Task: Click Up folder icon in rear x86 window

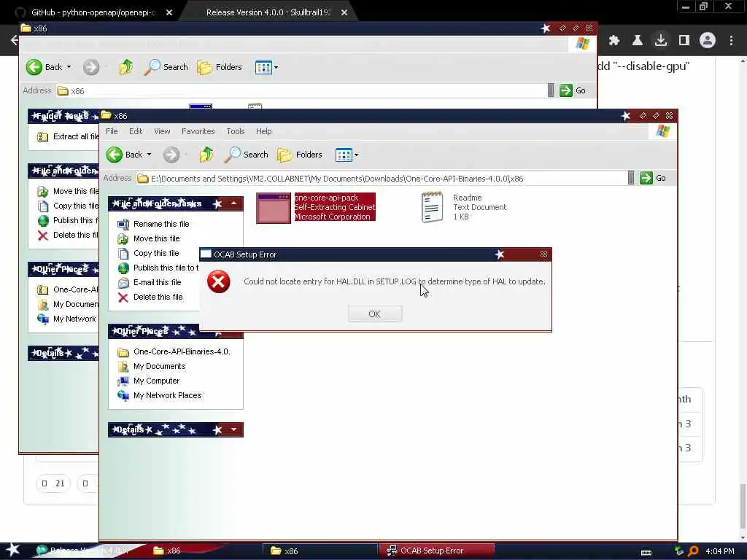Action: (x=125, y=67)
